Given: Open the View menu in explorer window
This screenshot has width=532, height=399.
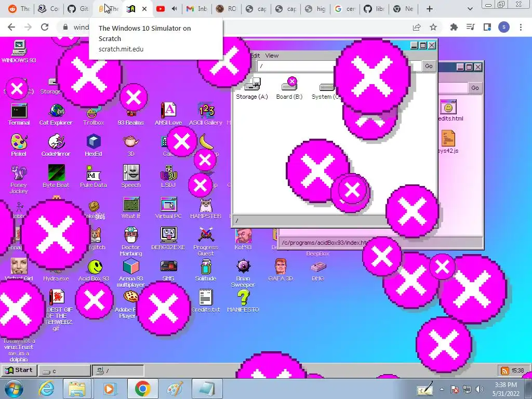Looking at the screenshot, I should [272, 56].
